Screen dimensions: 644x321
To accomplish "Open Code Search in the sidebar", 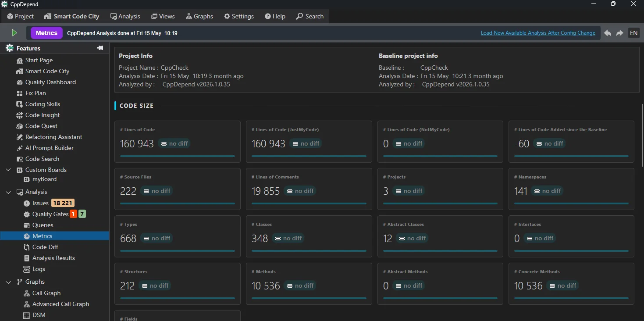I will pyautogui.click(x=42, y=159).
